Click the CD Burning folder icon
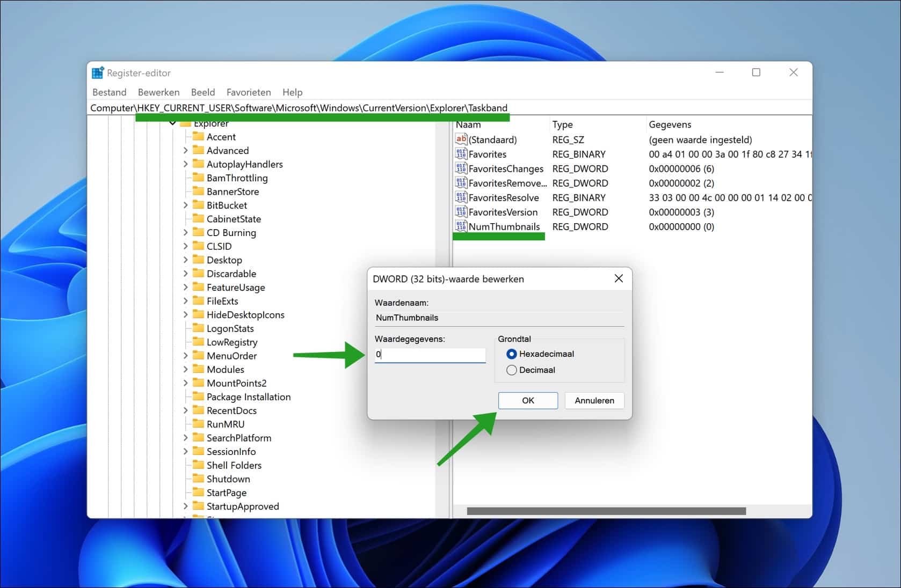This screenshot has height=588, width=901. click(198, 232)
